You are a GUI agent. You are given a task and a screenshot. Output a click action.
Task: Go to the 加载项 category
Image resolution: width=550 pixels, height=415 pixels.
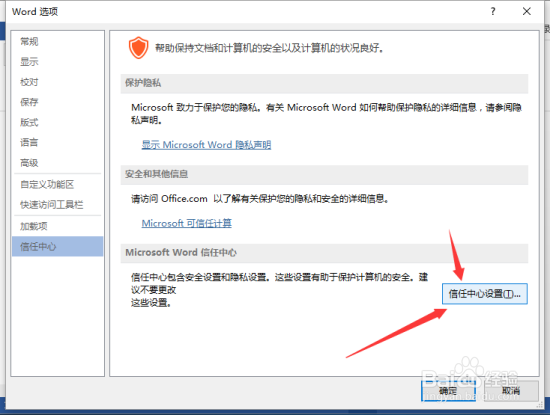point(57,226)
